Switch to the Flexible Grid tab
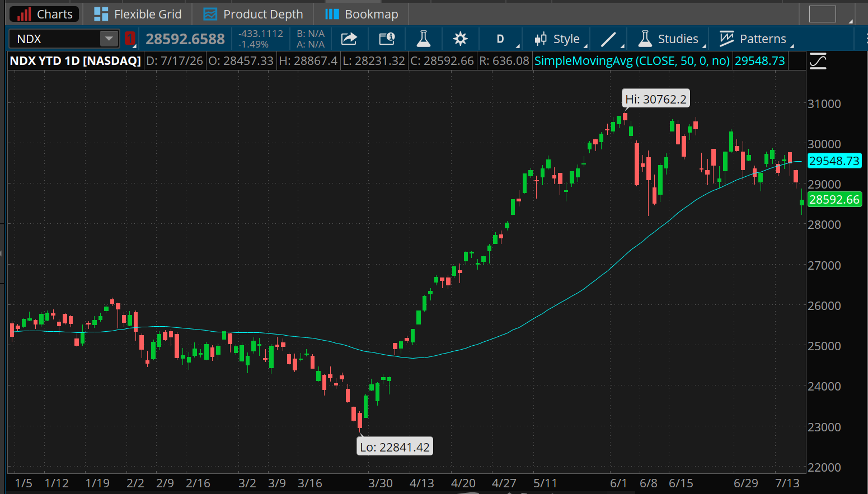Screen dimensions: 868x494 [x=138, y=14]
